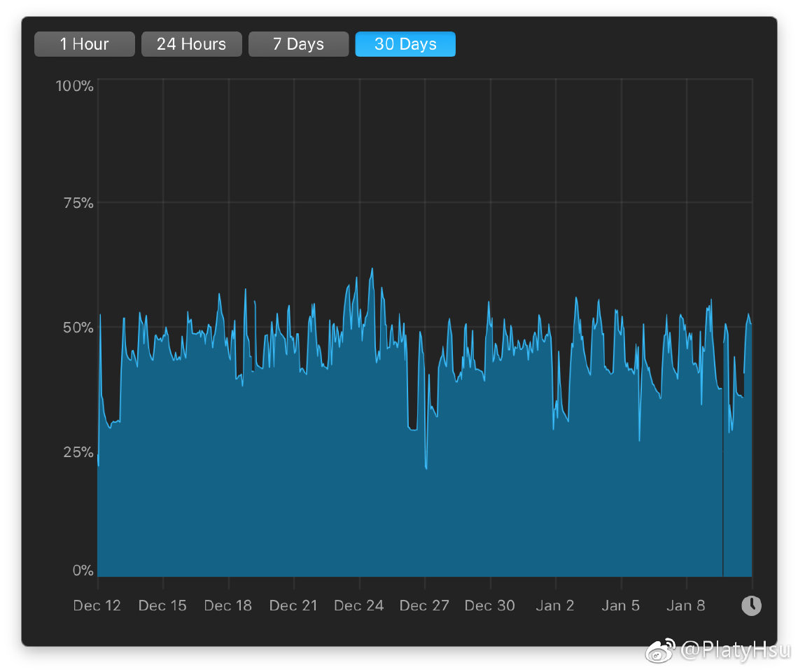
Task: Show the 7 Days history
Action: click(298, 44)
